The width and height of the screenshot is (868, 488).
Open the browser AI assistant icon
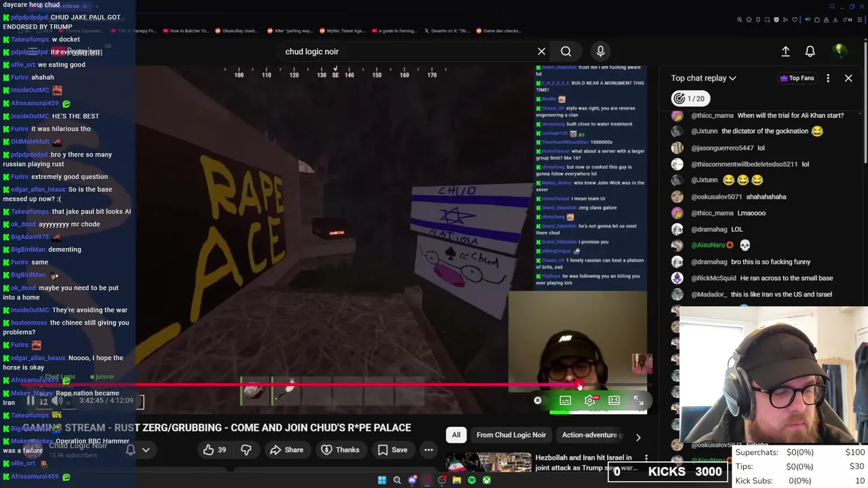[848, 20]
